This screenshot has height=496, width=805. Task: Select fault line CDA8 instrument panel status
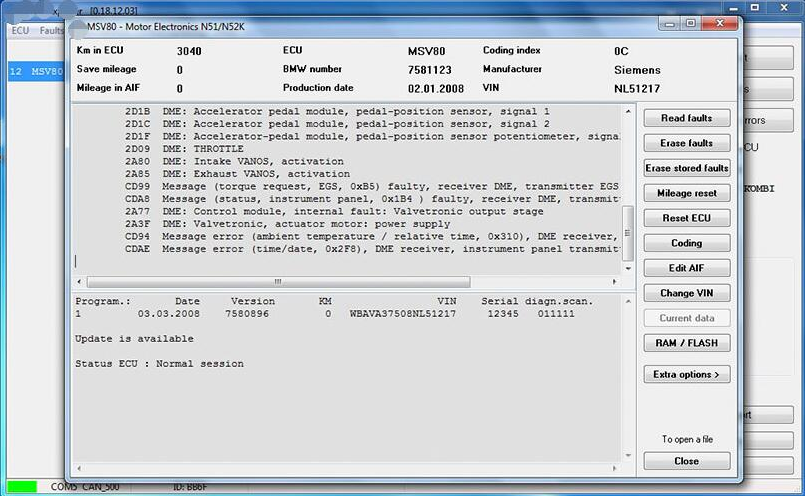coord(372,199)
